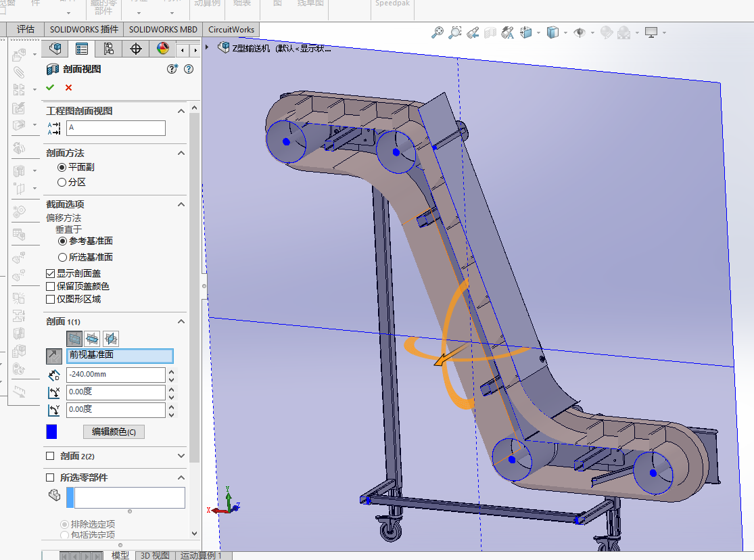Open the DisplayManager color ball tab
The height and width of the screenshot is (560, 754).
162,48
